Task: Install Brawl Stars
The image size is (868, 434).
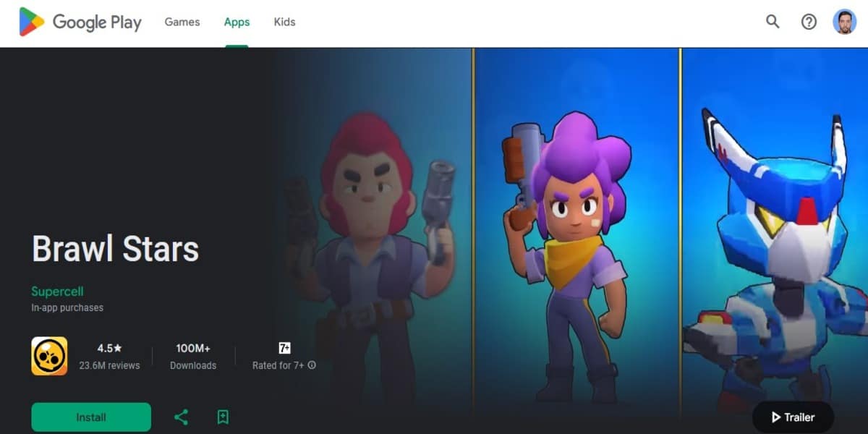Action: pyautogui.click(x=91, y=417)
